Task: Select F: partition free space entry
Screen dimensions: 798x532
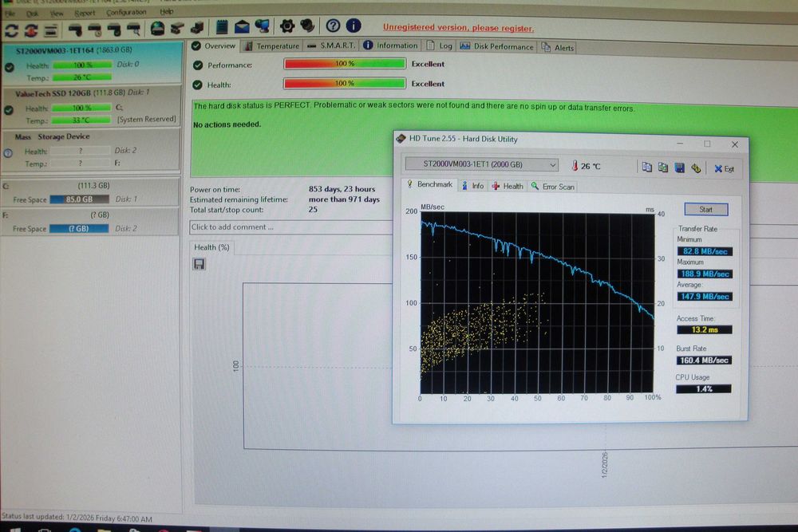Action: (x=89, y=222)
